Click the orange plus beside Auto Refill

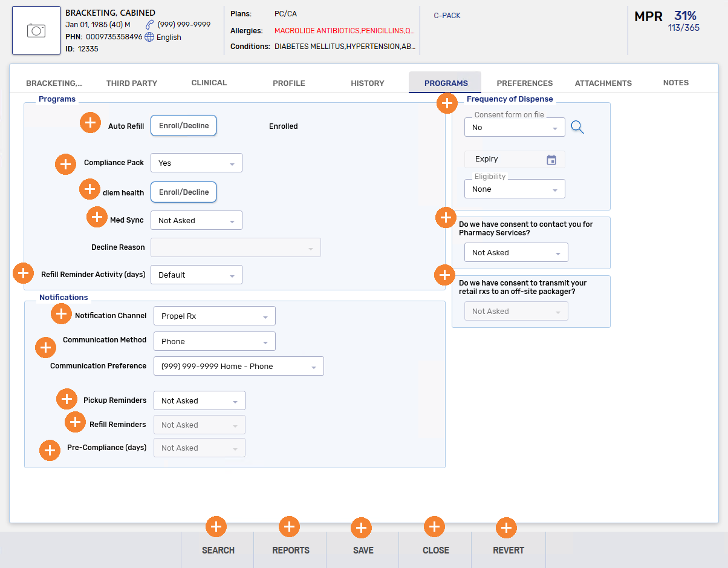tap(90, 123)
